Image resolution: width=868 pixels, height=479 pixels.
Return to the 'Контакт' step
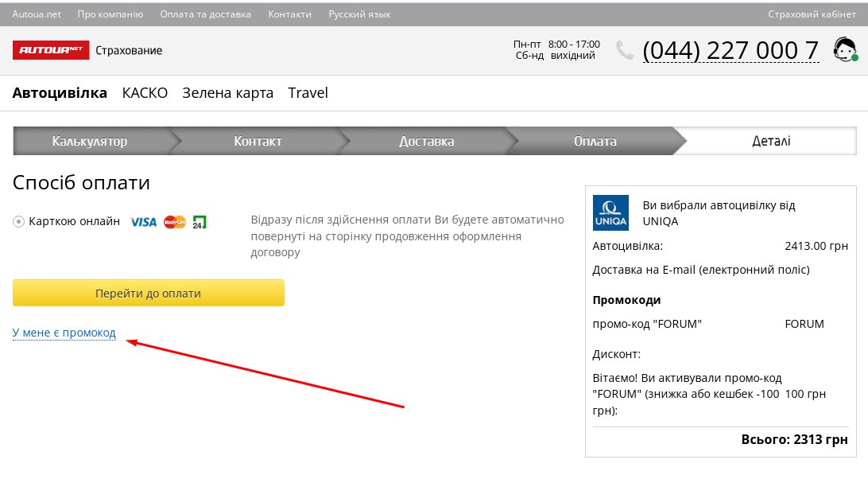point(258,142)
